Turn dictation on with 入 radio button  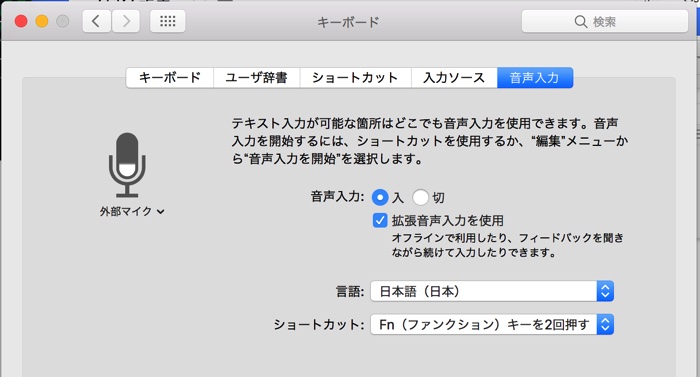click(380, 197)
